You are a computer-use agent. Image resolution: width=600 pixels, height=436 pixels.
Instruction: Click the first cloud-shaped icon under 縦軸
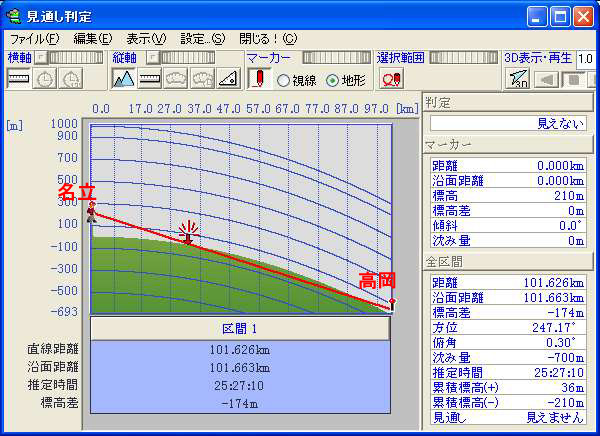coord(176,79)
